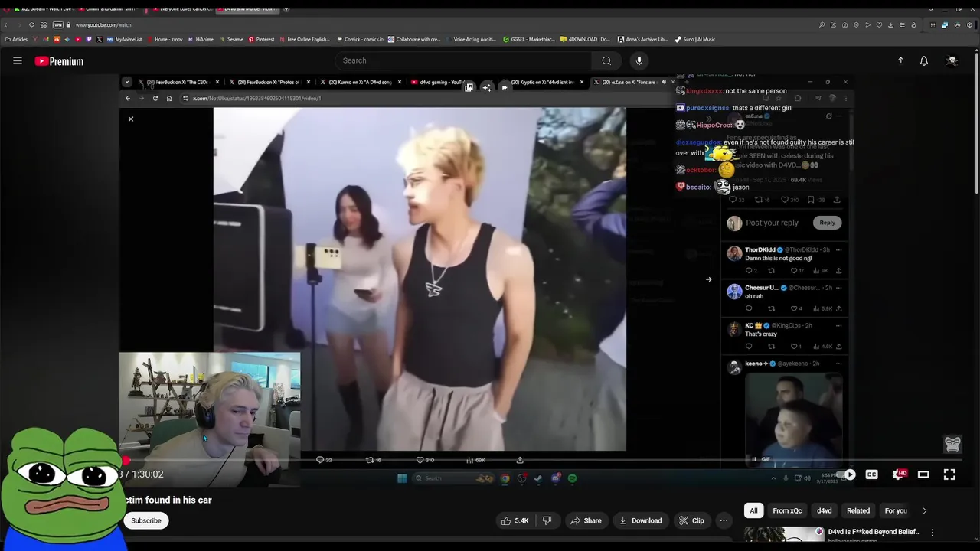Screen dimensions: 980x551
Task: Click the Pinterest bookmark
Action: click(261, 39)
